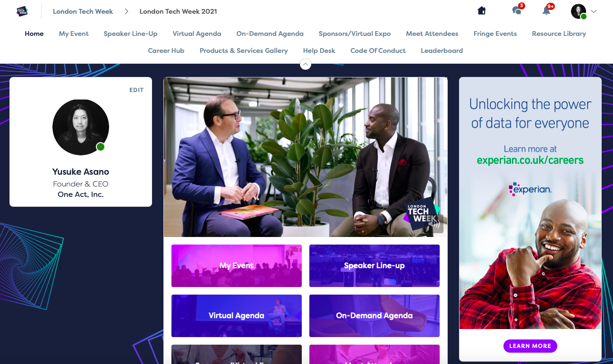Open the Speaker Line-up tile
613x364 pixels.
coord(375,266)
